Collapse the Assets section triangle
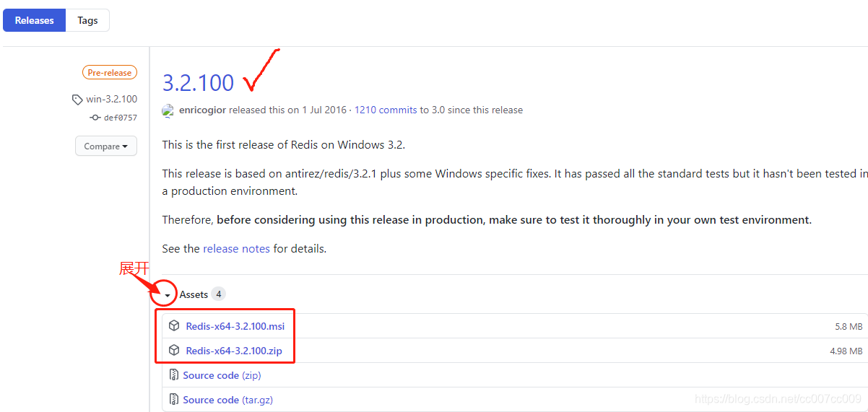The image size is (868, 412). 167,295
